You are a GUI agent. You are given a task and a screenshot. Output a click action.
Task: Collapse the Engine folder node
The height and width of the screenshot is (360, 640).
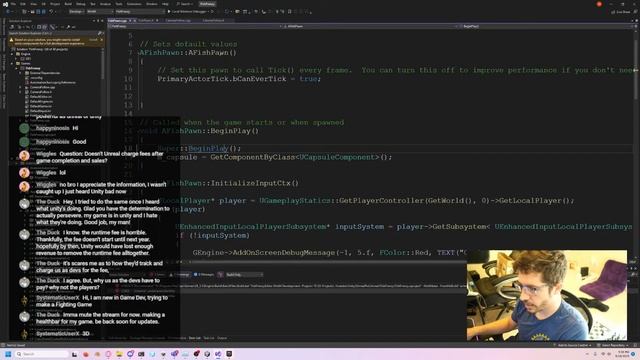tap(12, 54)
